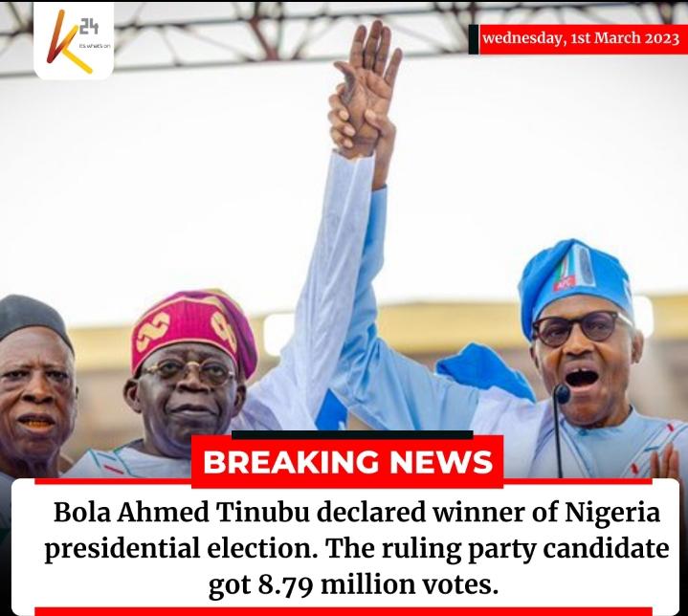Click the black bar beside the date label

click(x=474, y=39)
